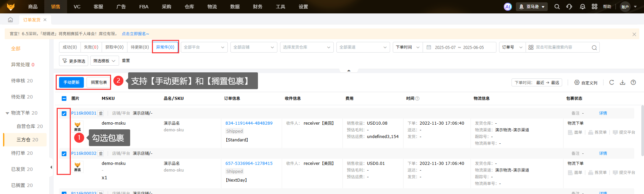Click 重 tag next to P116k00032

coord(101,153)
